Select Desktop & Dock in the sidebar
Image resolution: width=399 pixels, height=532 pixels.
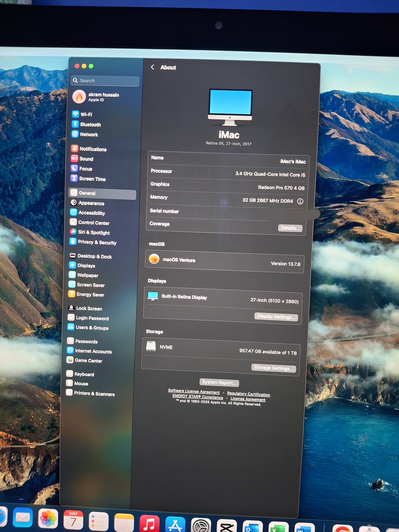point(90,256)
